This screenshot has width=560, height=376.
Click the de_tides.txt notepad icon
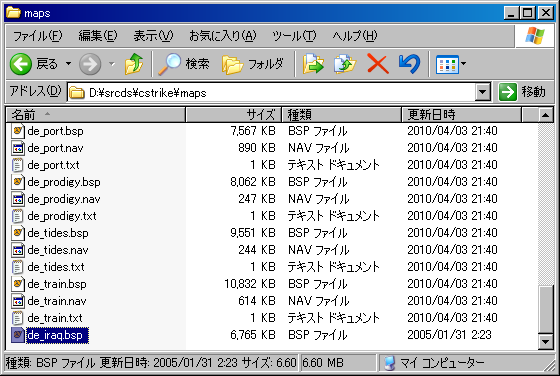(x=17, y=267)
